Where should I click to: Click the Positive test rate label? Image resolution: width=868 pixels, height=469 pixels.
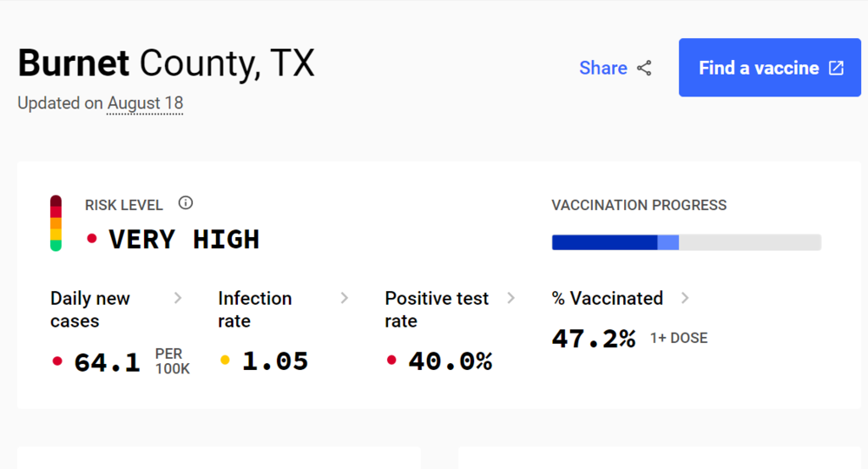[x=437, y=309]
